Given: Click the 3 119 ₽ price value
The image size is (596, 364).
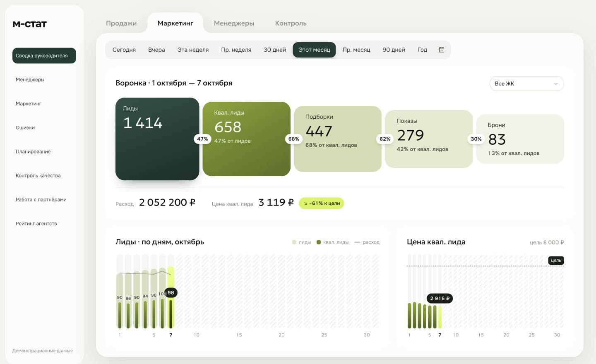Looking at the screenshot, I should pyautogui.click(x=276, y=202).
